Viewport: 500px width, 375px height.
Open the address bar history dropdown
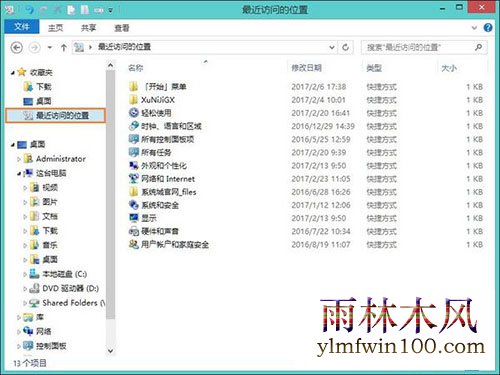332,47
